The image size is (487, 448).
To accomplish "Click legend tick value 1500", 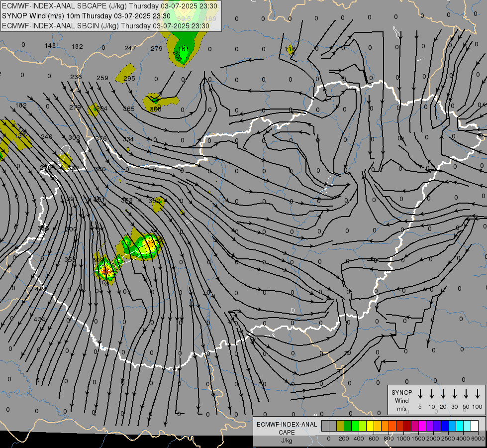I will (x=418, y=439).
